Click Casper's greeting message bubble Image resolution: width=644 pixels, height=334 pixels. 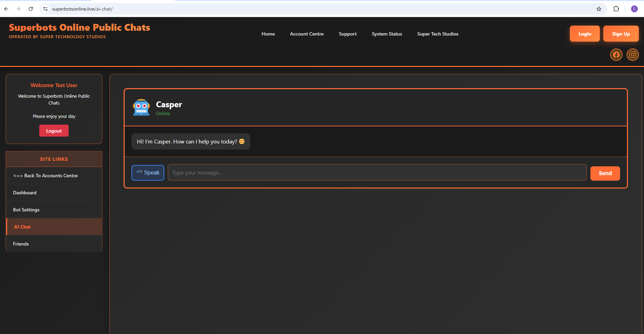point(191,141)
